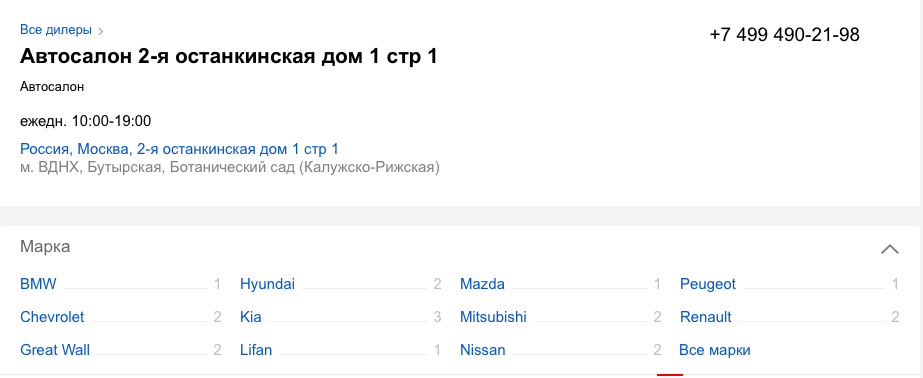
Task: Open the Все дилеры breadcrumb link
Action: pyautogui.click(x=56, y=30)
